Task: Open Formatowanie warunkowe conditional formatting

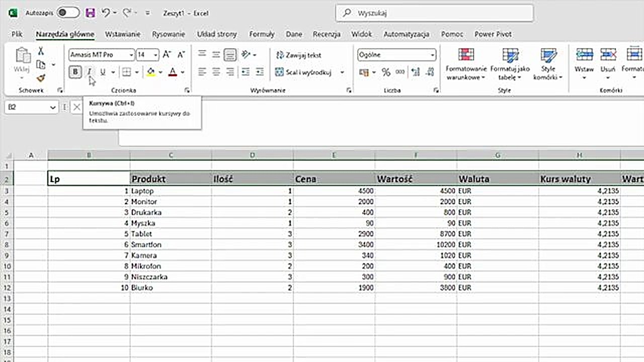Action: coord(466,64)
